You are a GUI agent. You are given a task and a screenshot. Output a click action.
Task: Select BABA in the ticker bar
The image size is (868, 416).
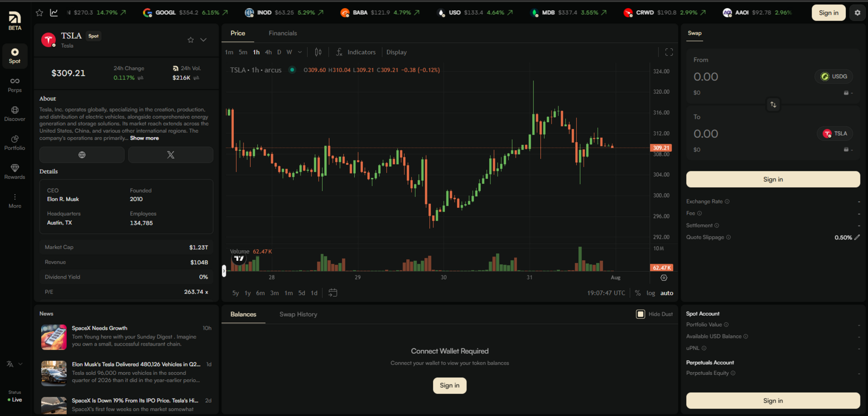point(379,12)
